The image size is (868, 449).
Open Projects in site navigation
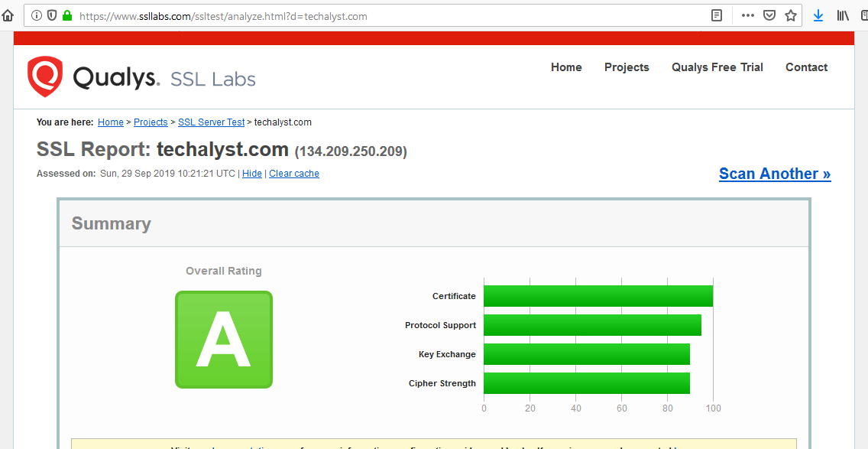(x=627, y=67)
